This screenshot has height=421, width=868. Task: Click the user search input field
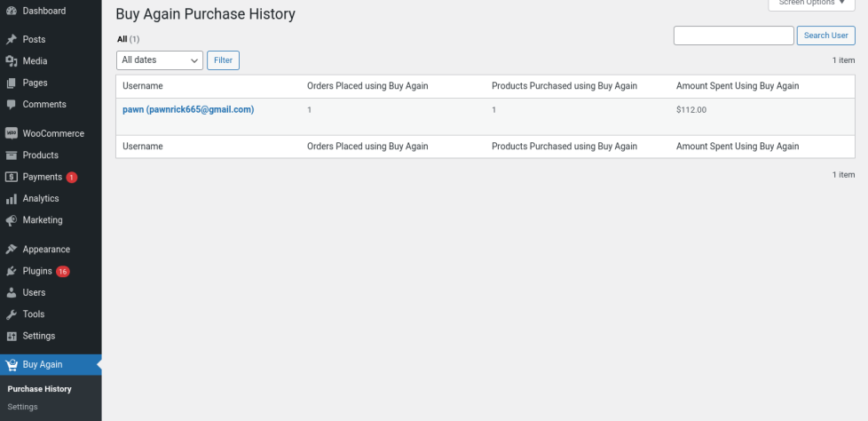(733, 36)
